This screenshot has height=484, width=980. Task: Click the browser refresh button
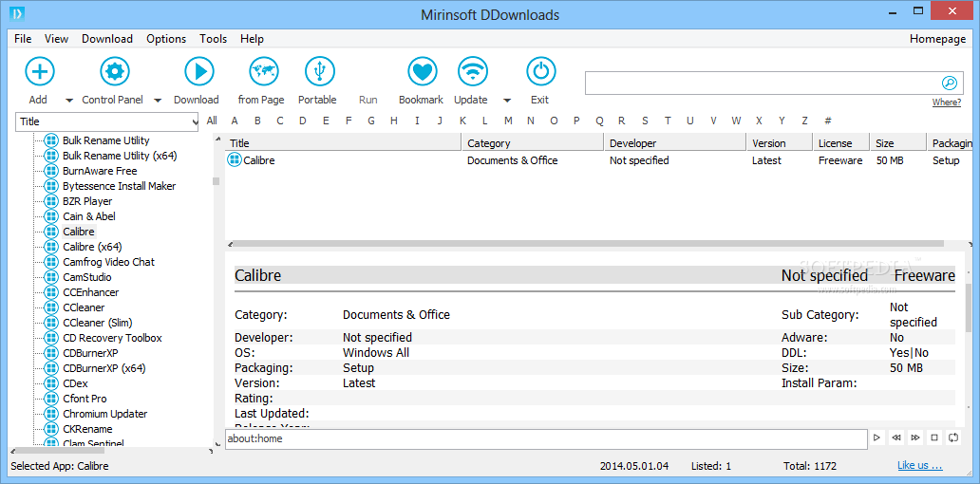(953, 437)
